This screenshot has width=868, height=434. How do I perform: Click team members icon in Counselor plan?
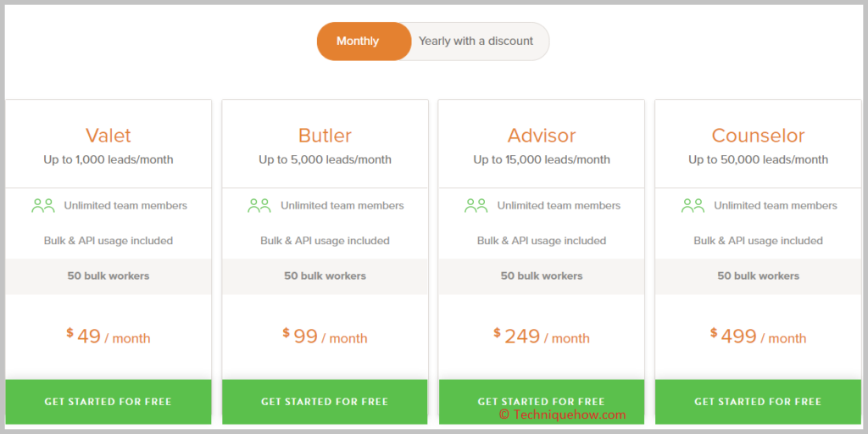[693, 206]
